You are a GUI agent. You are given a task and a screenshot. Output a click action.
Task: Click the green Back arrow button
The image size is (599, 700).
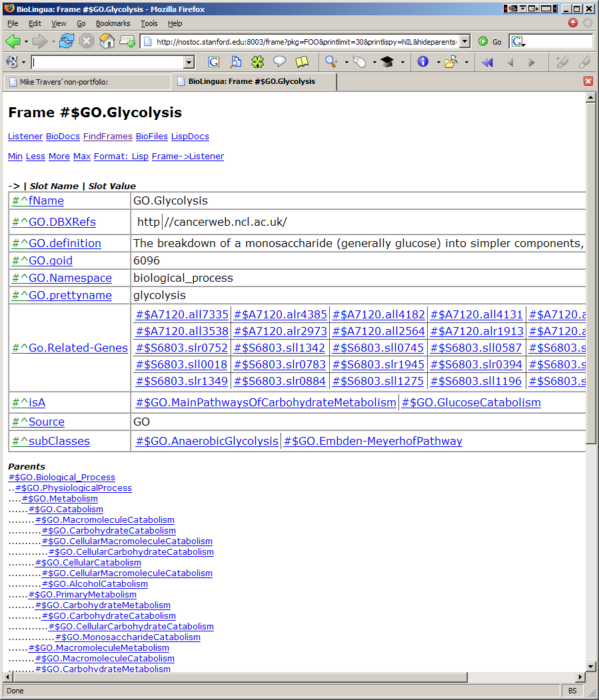coord(13,41)
